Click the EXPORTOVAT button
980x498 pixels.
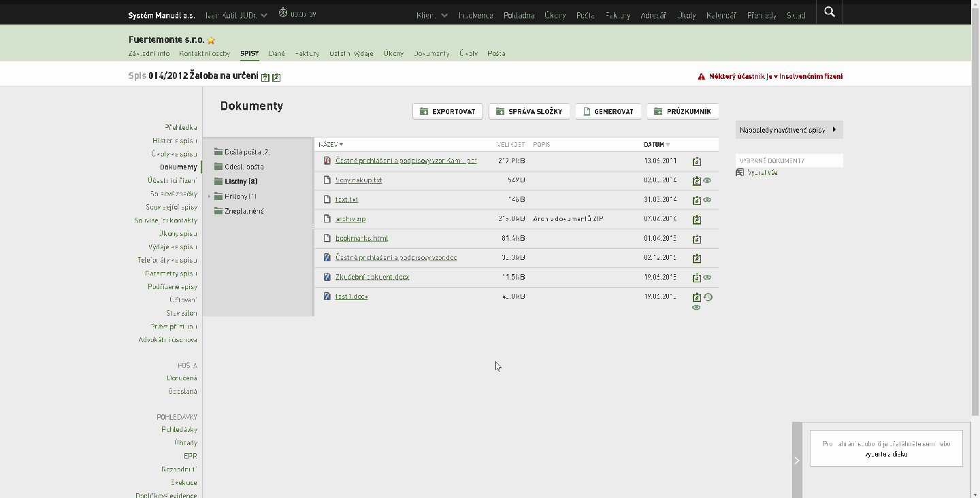pyautogui.click(x=448, y=112)
